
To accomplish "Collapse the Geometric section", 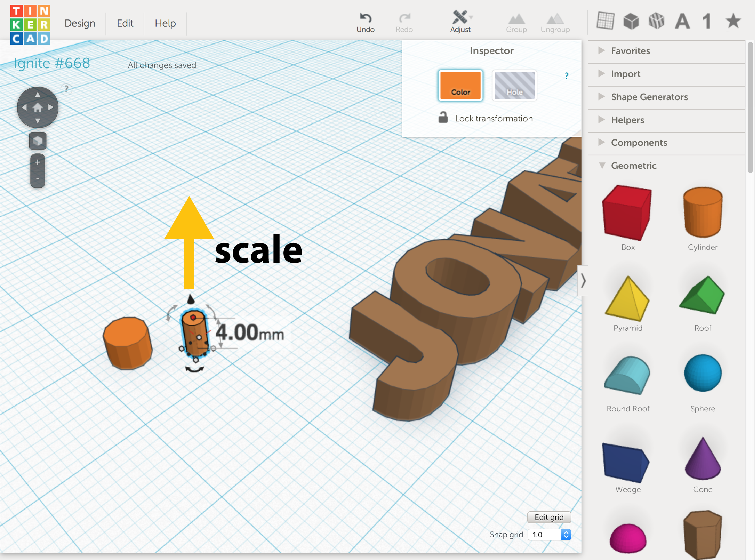I will coord(633,166).
